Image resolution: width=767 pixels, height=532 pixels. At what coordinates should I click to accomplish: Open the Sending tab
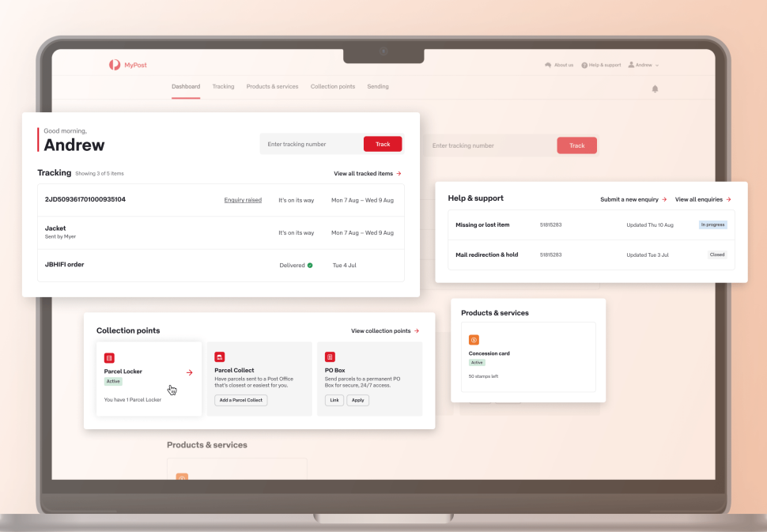378,86
